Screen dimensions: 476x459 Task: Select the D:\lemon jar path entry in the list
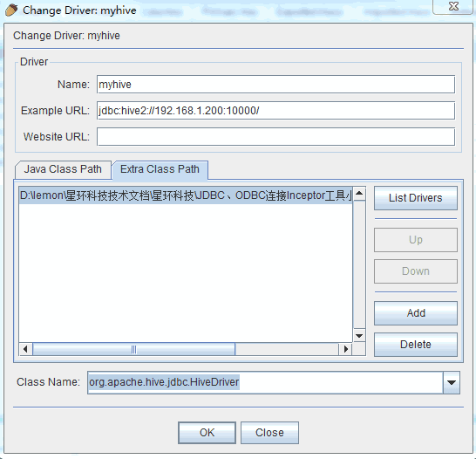[x=186, y=195]
